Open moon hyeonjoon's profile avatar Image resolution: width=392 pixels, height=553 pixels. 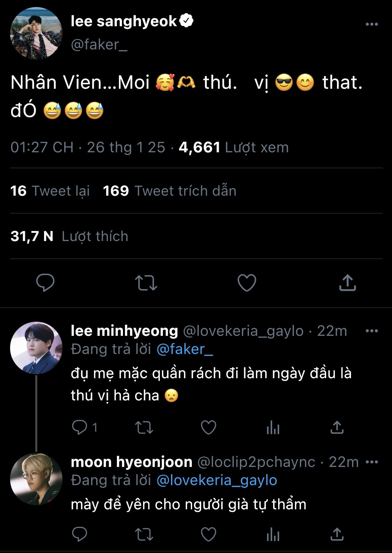pos(36,479)
